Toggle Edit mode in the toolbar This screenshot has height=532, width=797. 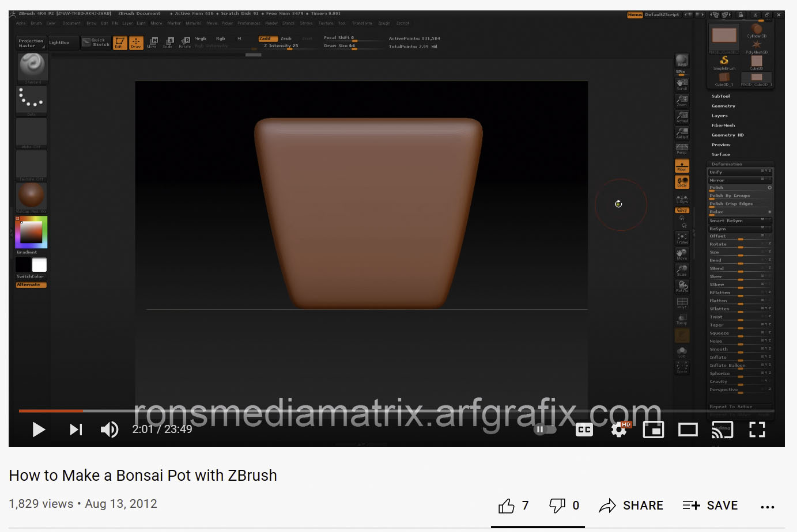[120, 42]
